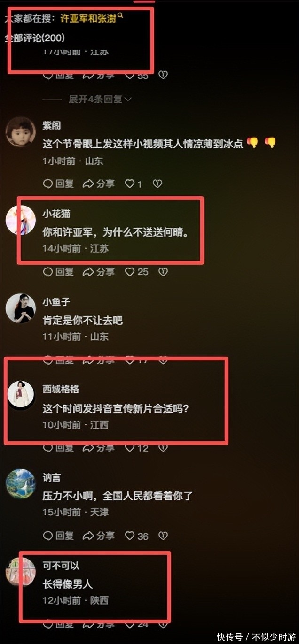Viewport: 299px width, 644px height.
Task: Like 讷言's comment showing 36 likes
Action: [130, 536]
